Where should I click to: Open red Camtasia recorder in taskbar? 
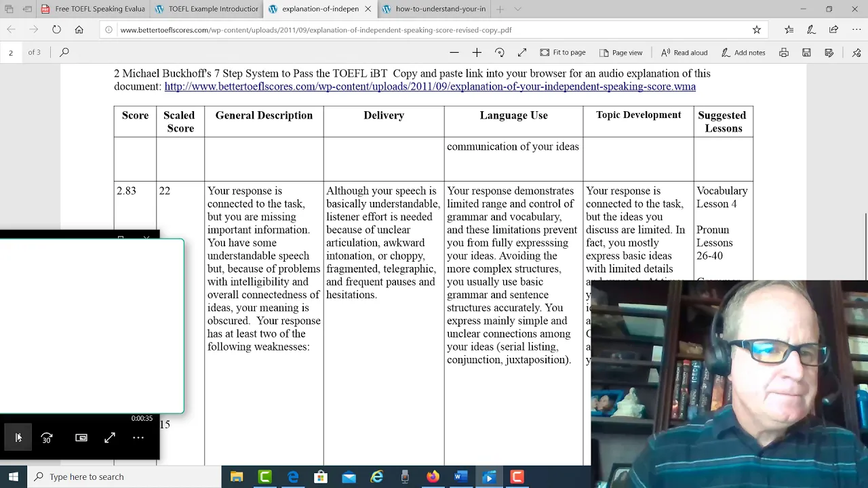tap(517, 477)
